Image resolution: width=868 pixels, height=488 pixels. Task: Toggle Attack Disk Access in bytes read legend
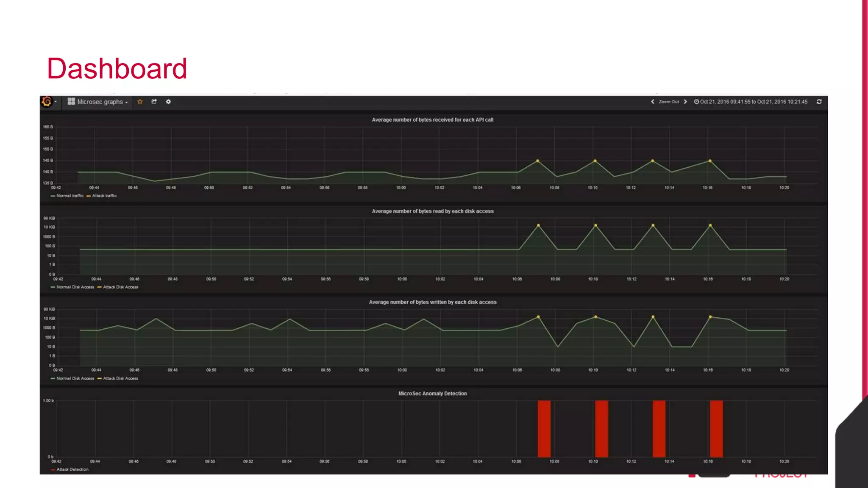tap(120, 287)
